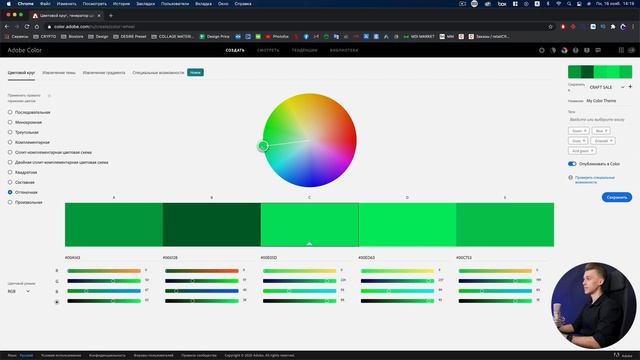Open Конфиденциальность footer link
The height and width of the screenshot is (360, 640).
[107, 356]
